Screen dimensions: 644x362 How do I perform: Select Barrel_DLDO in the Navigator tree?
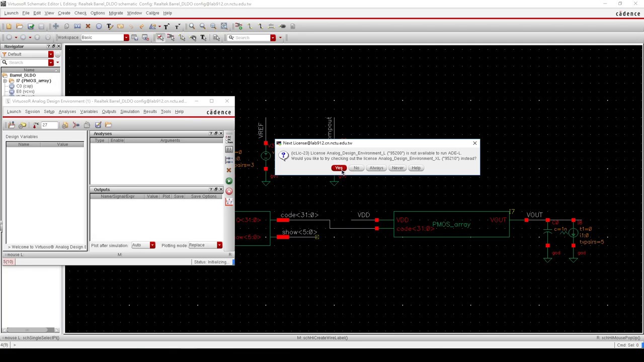23,75
